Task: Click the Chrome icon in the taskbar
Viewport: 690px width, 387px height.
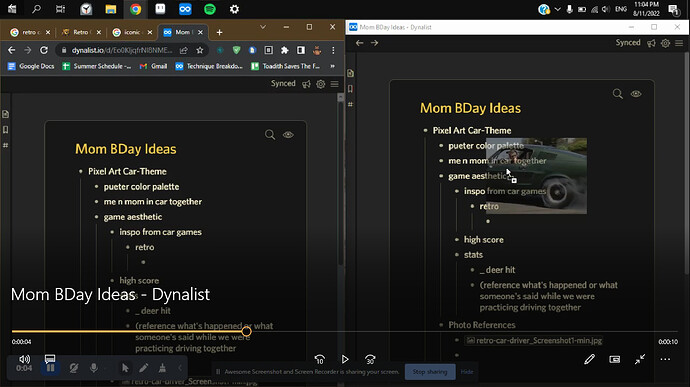Action: [x=136, y=9]
